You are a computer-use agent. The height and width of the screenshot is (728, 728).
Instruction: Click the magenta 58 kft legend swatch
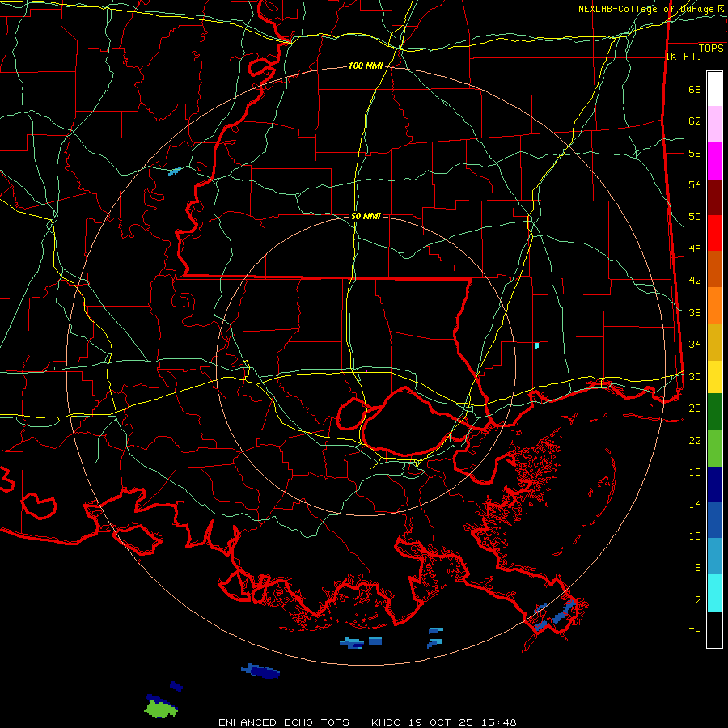coord(714,161)
